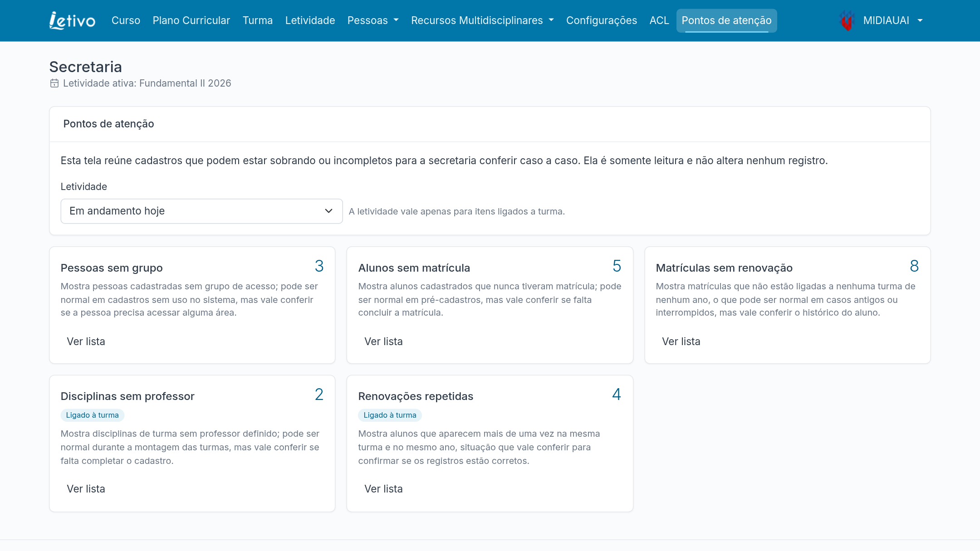Click the Letivo logo
Viewport: 980px width, 551px height.
pyautogui.click(x=73, y=21)
